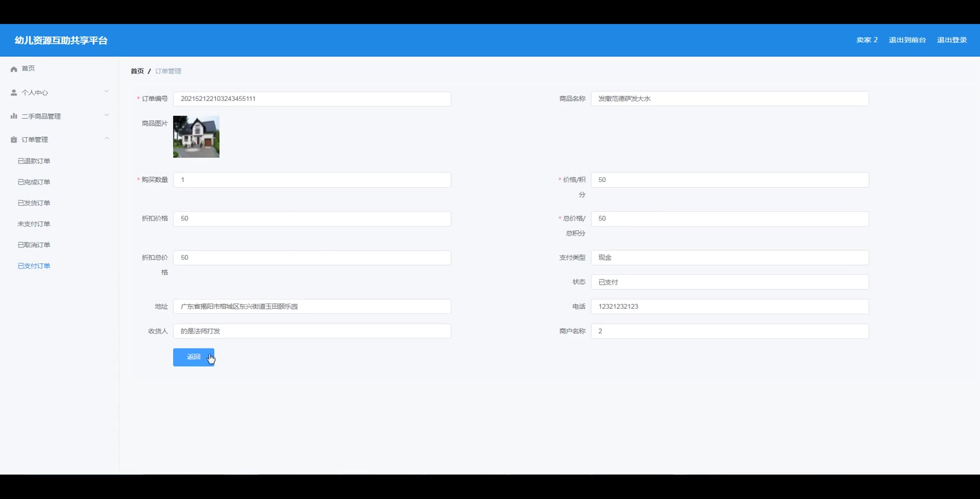This screenshot has width=980, height=499.
Task: Collapse the 订单管理 chevron
Action: pyautogui.click(x=107, y=139)
